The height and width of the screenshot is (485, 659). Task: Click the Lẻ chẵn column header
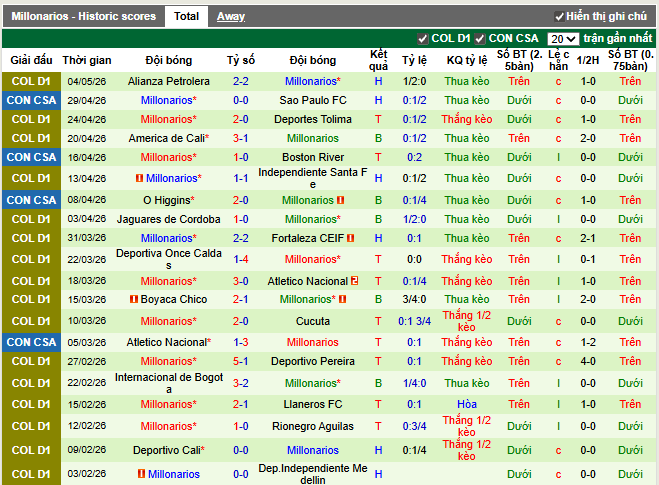[x=559, y=60]
